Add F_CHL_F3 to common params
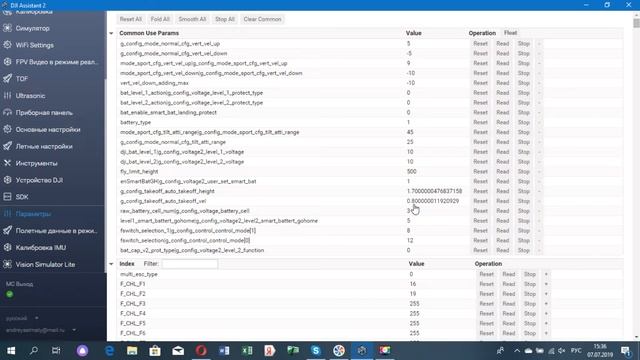Viewport: 640px width, 360px height. (546, 304)
